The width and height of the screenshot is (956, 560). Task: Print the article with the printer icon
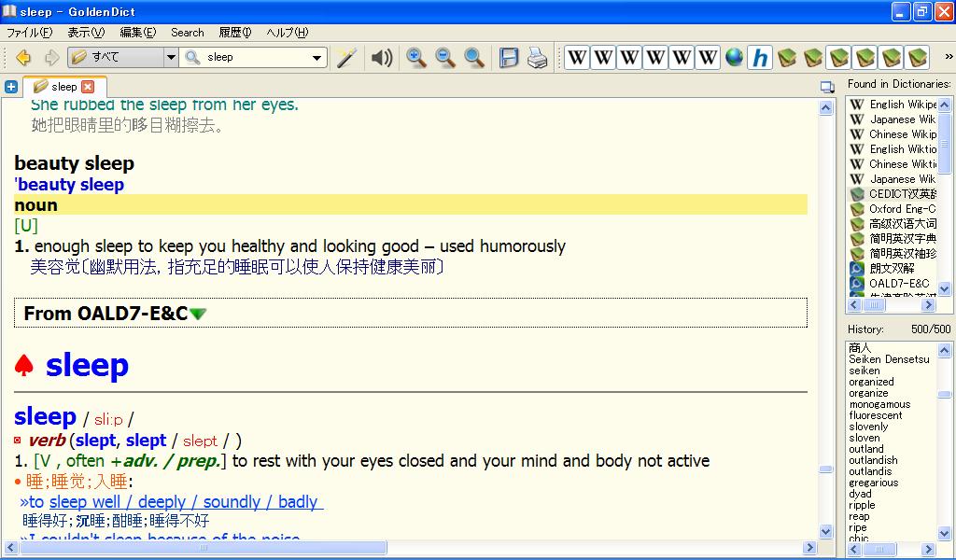tap(537, 58)
